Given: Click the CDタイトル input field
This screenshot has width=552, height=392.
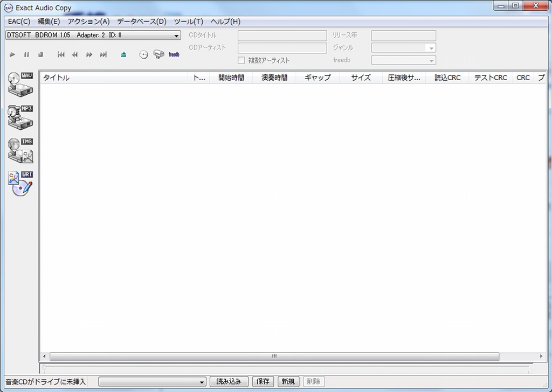Looking at the screenshot, I should (282, 36).
